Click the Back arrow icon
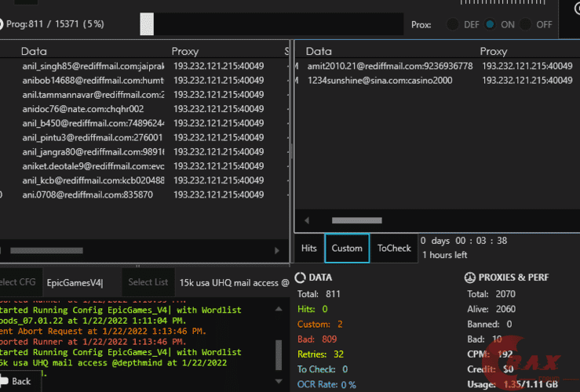 (x=4, y=381)
